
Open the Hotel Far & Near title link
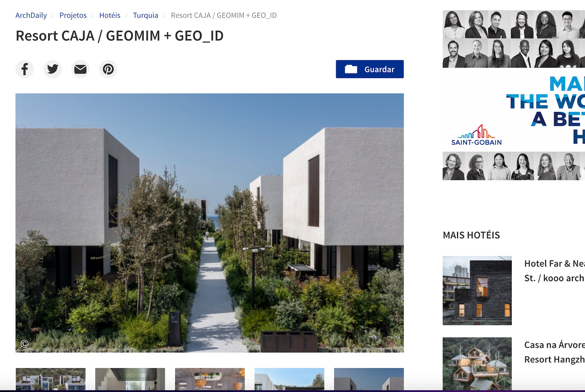tap(555, 271)
